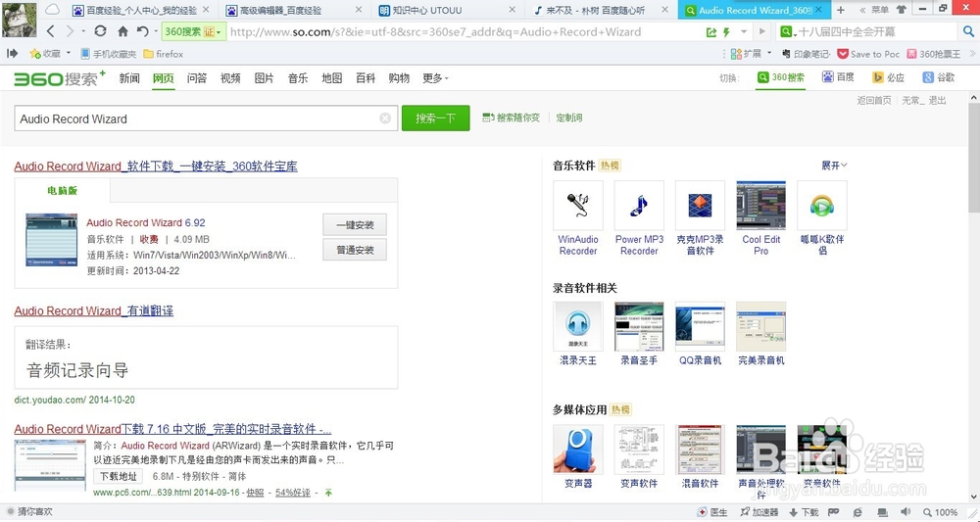
Task: Open the 360搜索 engine selector dropdown
Action: [x=193, y=32]
